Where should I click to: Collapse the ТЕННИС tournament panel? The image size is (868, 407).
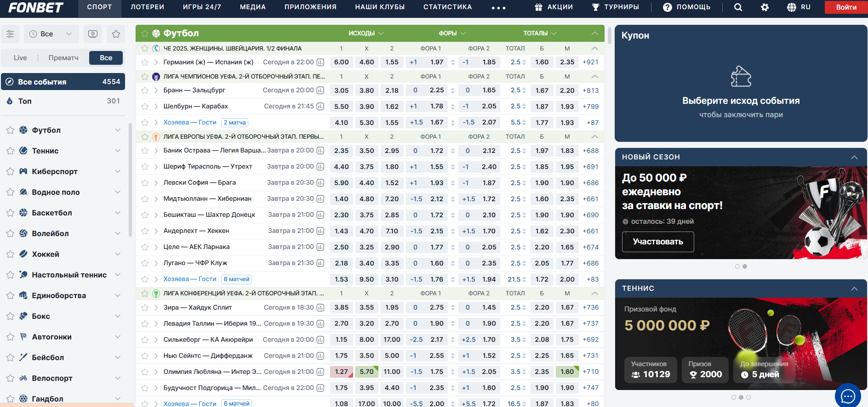pyautogui.click(x=854, y=288)
